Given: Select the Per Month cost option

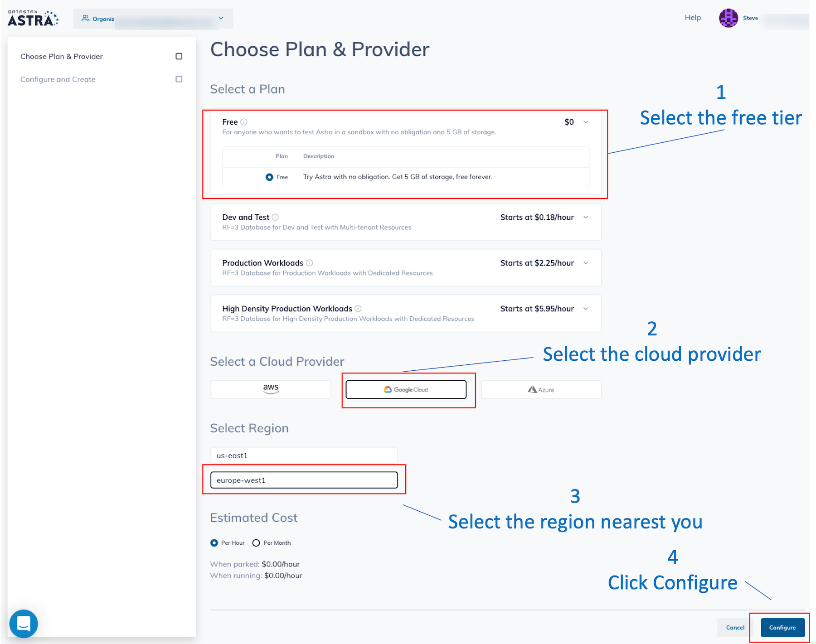Looking at the screenshot, I should 256,543.
